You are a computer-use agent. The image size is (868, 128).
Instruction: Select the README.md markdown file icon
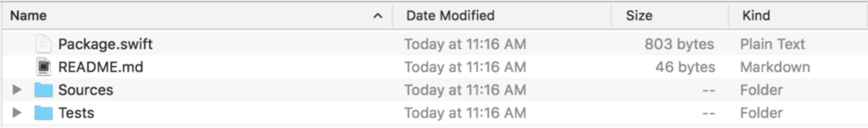[43, 67]
